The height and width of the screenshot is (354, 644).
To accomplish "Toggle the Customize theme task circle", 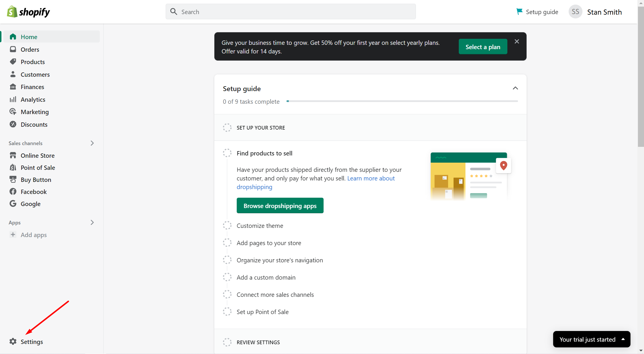I will click(x=227, y=226).
